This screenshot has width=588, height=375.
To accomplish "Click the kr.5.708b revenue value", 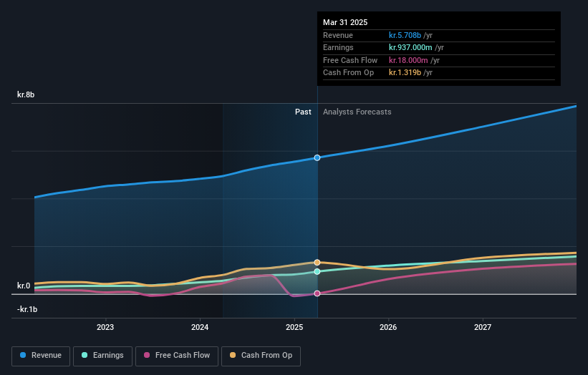I will [405, 35].
